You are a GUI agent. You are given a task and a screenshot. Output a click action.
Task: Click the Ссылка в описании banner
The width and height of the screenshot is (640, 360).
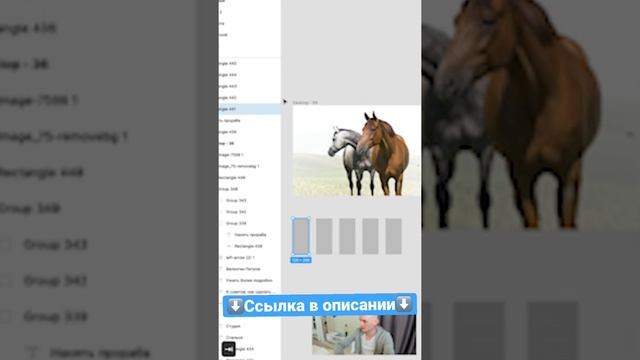click(x=320, y=305)
